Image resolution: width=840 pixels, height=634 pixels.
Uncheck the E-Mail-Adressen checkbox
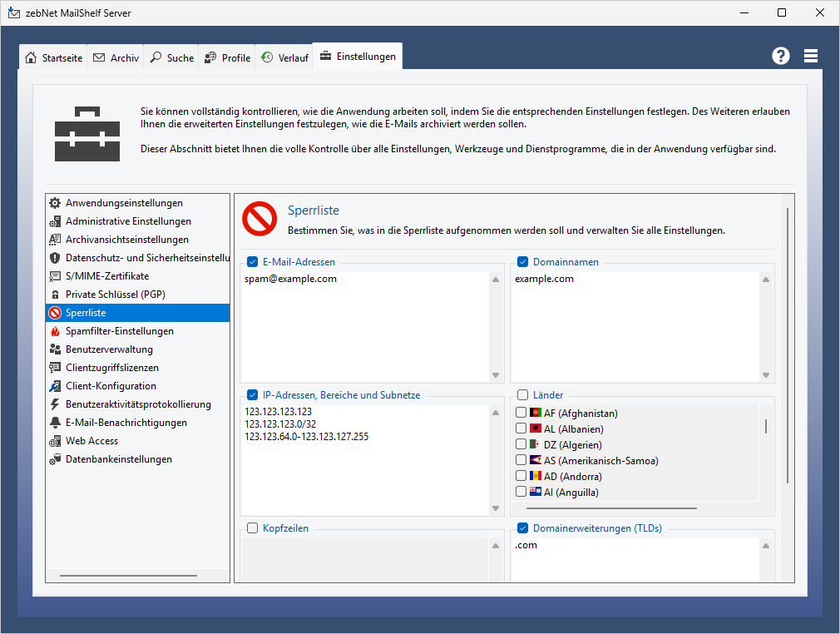253,261
